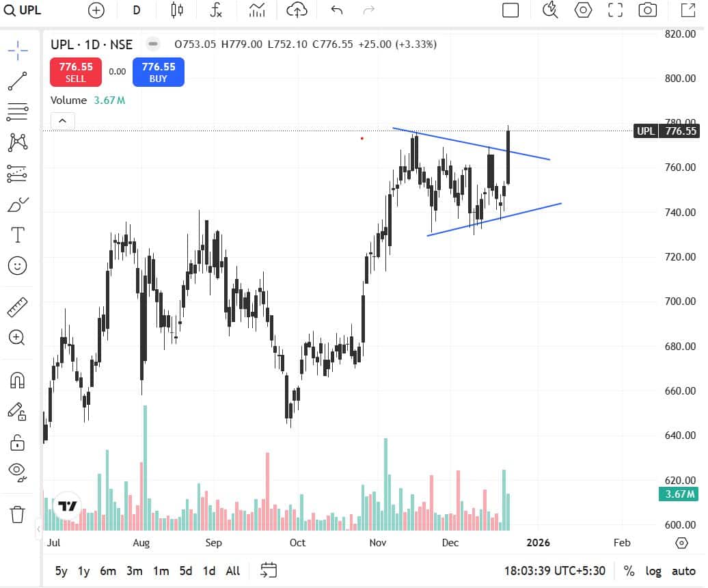Click the UPL · 1D · NSE title
Image resolution: width=708 pixels, height=588 pixels.
(92, 44)
